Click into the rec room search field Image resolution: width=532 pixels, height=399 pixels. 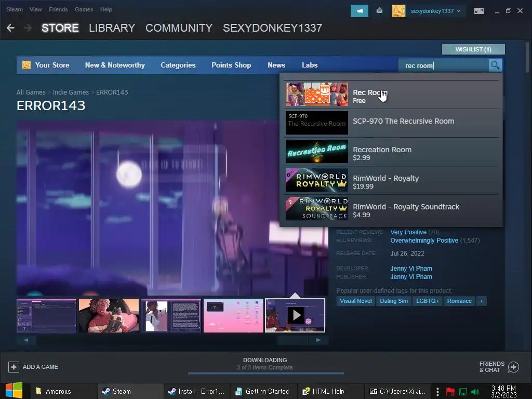443,65
